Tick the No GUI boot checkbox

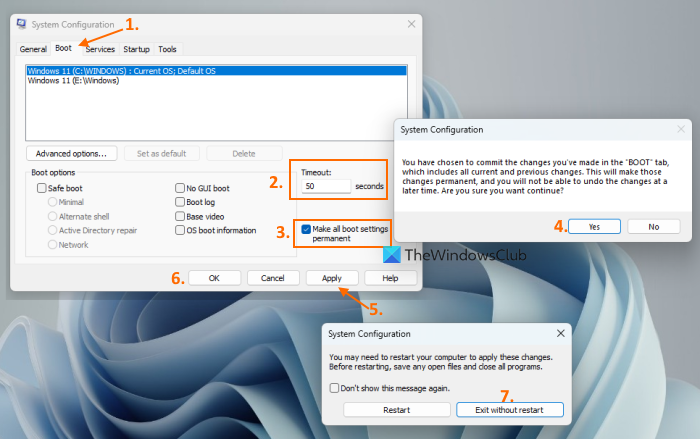click(x=180, y=188)
